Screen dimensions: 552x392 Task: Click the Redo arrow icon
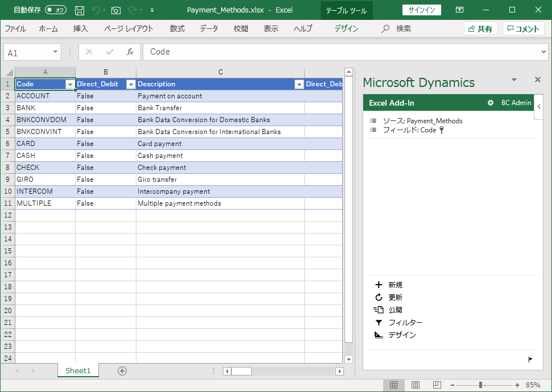132,10
